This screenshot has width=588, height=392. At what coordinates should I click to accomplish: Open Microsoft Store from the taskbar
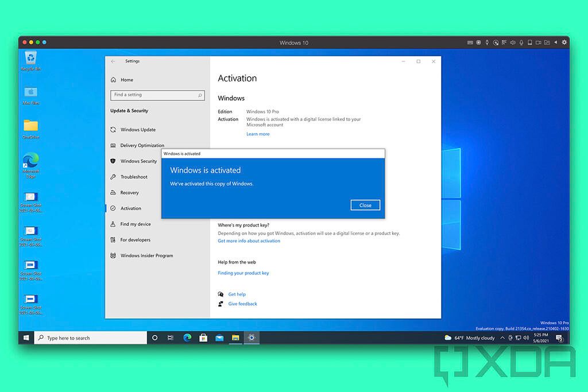(x=203, y=337)
